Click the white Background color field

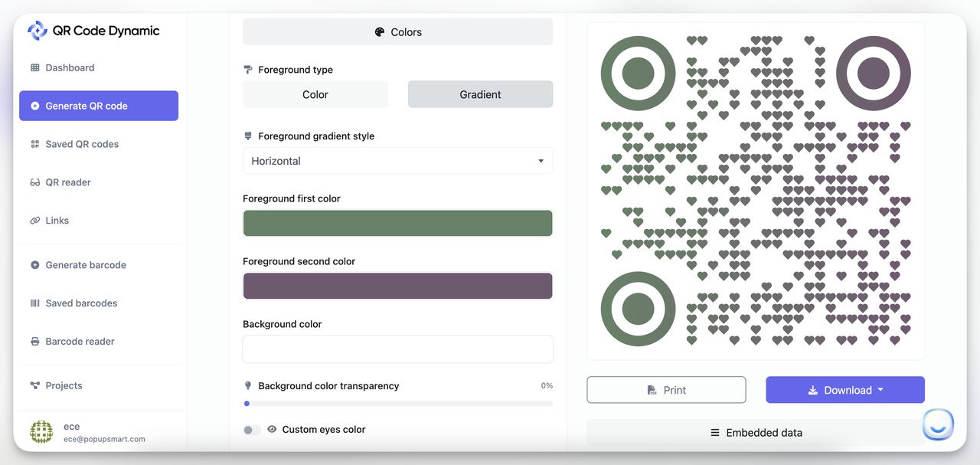tap(397, 349)
